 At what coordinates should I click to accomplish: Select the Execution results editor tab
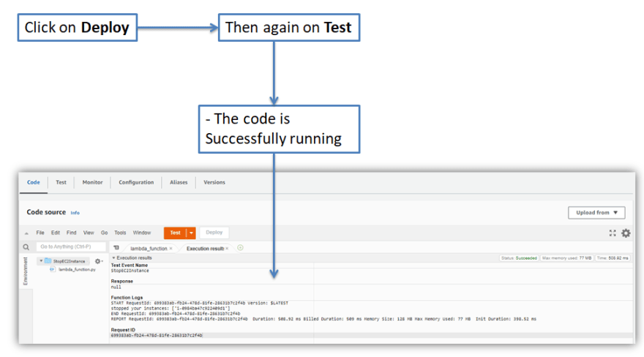[205, 248]
